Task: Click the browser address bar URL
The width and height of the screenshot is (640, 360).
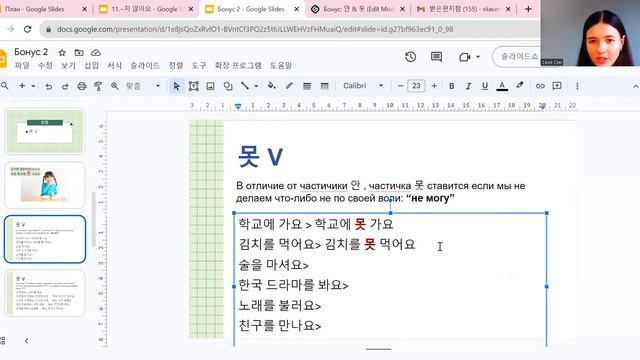Action: [255, 29]
